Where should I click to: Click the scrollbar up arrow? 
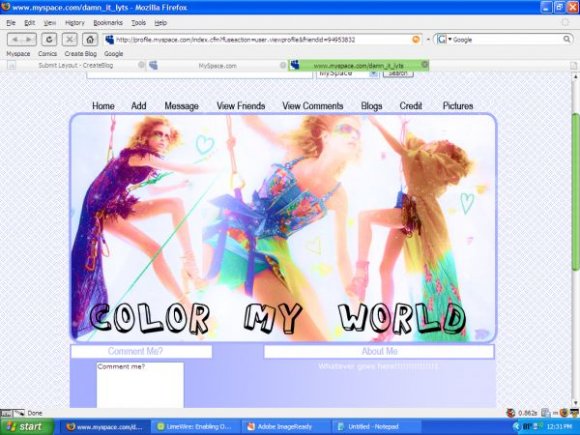(x=575, y=77)
